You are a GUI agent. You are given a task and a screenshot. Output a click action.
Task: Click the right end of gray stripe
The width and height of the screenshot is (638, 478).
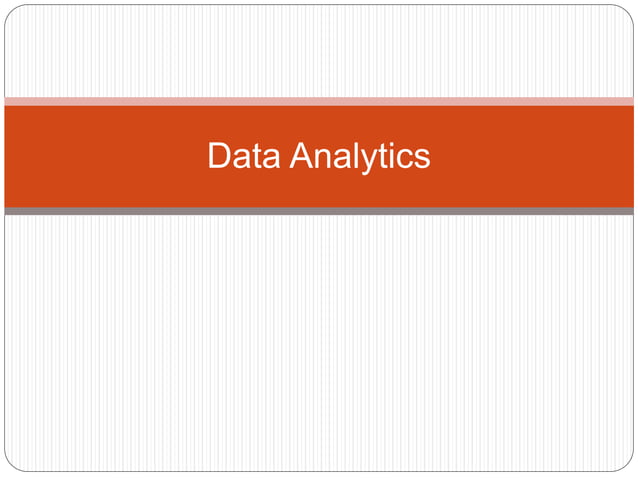coord(628,211)
